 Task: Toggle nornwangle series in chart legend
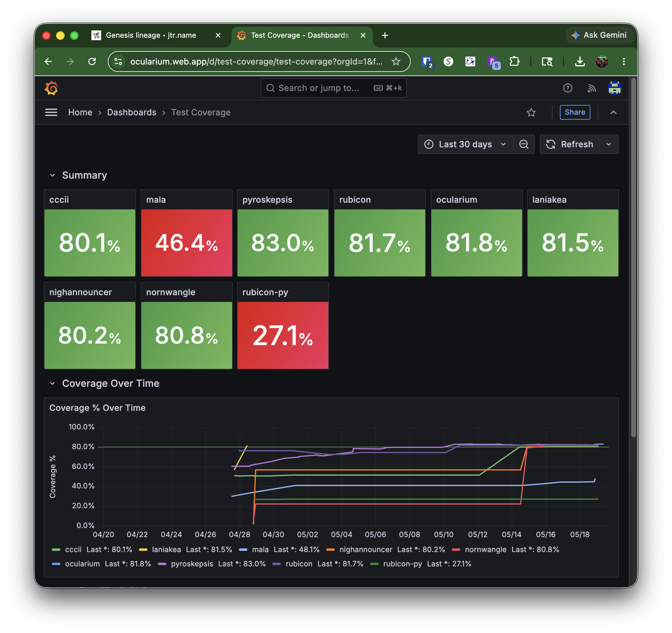485,550
